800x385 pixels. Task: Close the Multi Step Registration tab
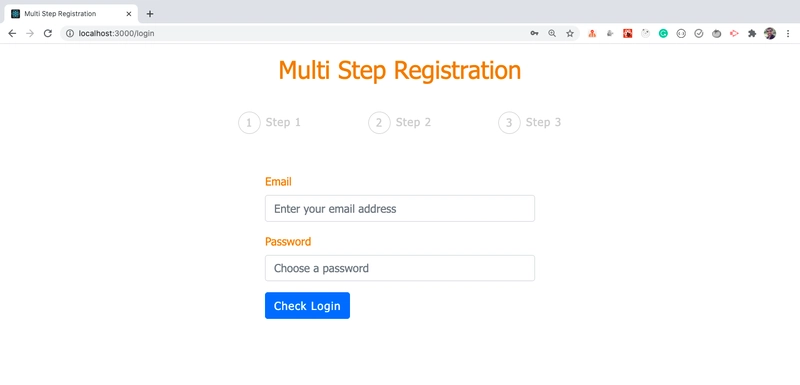pyautogui.click(x=129, y=14)
